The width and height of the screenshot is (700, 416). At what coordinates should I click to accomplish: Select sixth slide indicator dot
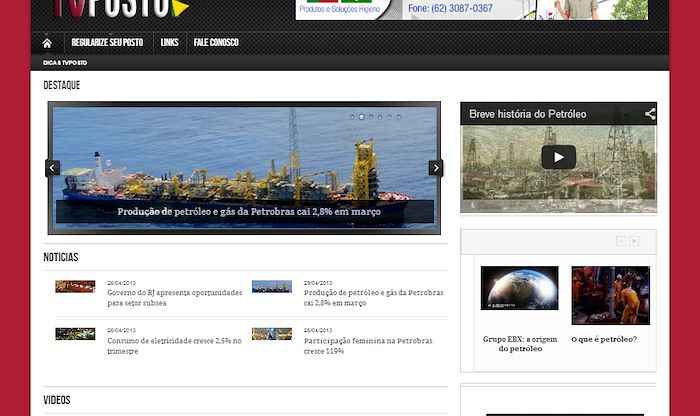[x=399, y=117]
